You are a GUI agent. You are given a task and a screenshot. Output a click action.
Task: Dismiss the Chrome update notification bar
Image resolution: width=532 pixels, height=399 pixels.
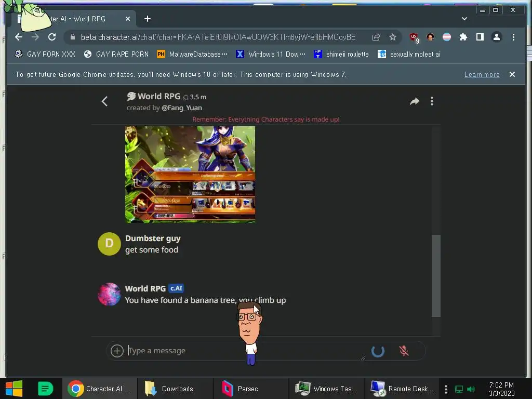click(512, 74)
